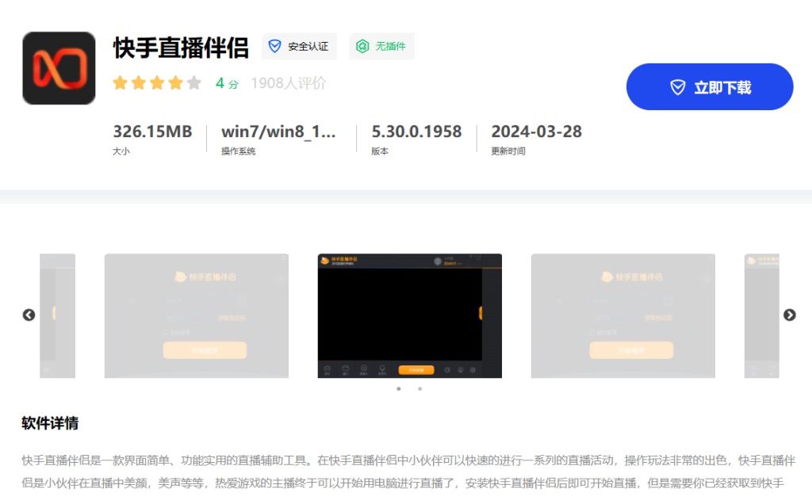Click the Kuaishou Live Companion app logo
Image resolution: width=812 pixels, height=504 pixels.
(58, 67)
